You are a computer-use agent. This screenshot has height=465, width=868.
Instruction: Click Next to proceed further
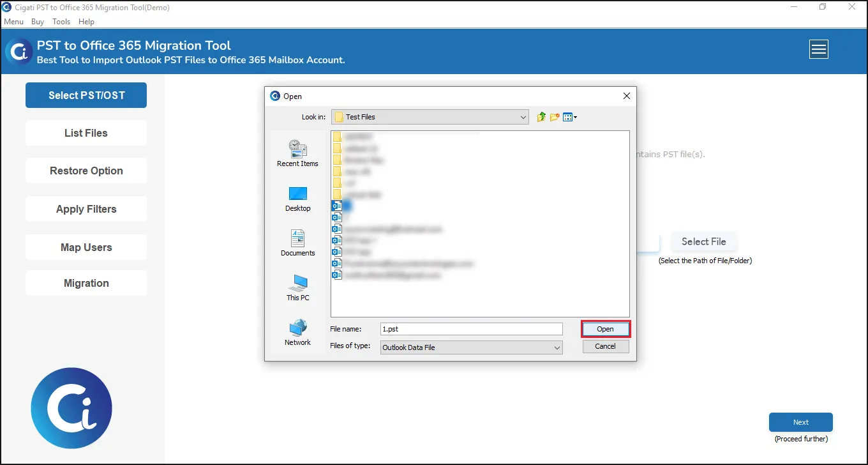coord(801,422)
